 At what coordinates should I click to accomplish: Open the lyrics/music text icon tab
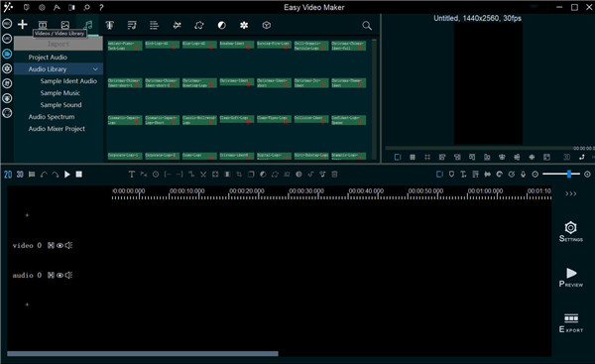tap(132, 25)
